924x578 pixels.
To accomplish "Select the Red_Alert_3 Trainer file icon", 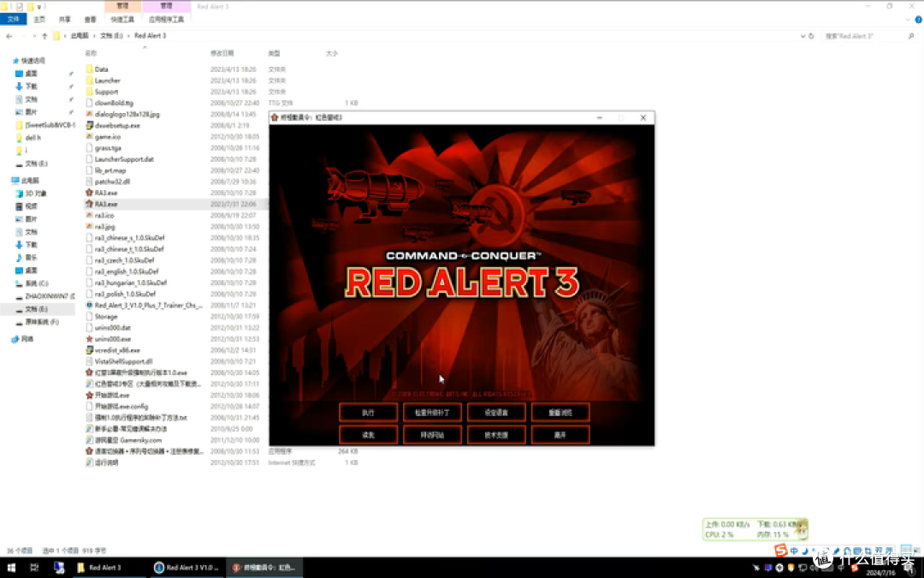I will 90,305.
